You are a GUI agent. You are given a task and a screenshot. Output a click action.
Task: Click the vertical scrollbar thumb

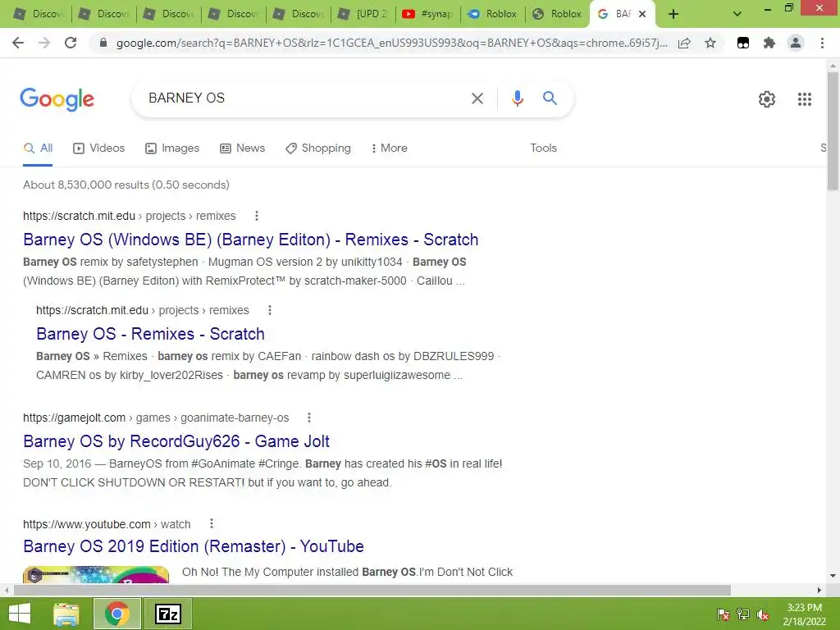coord(833,130)
